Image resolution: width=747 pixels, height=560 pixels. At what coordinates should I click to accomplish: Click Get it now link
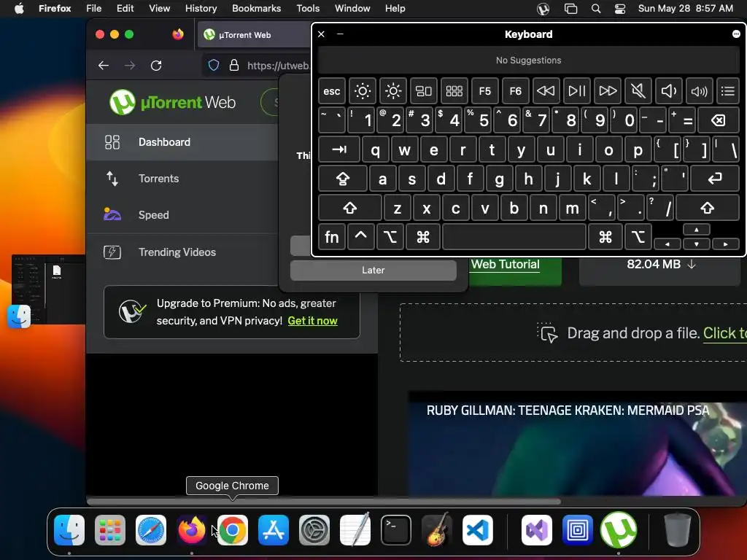[312, 321]
